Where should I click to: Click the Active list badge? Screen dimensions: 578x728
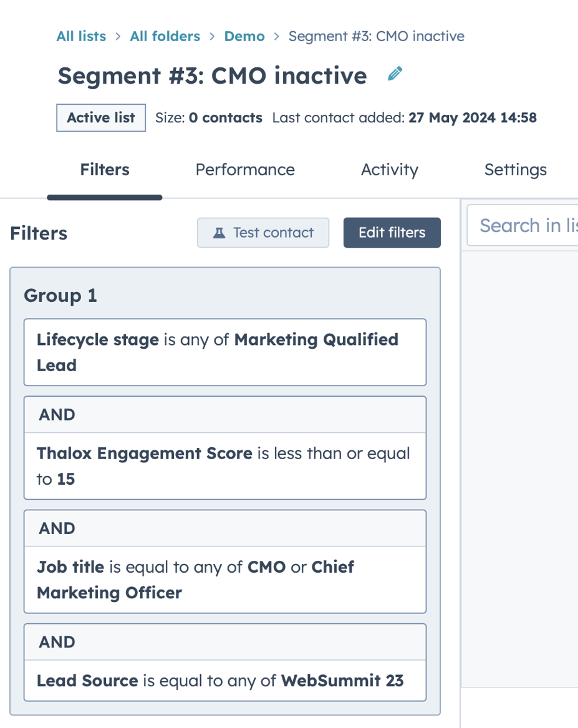tap(100, 117)
